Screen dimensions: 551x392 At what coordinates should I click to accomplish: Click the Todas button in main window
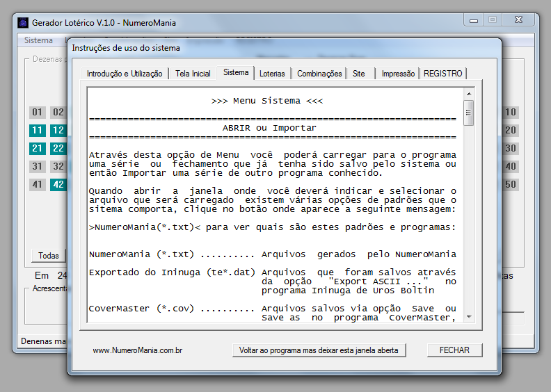(x=49, y=256)
